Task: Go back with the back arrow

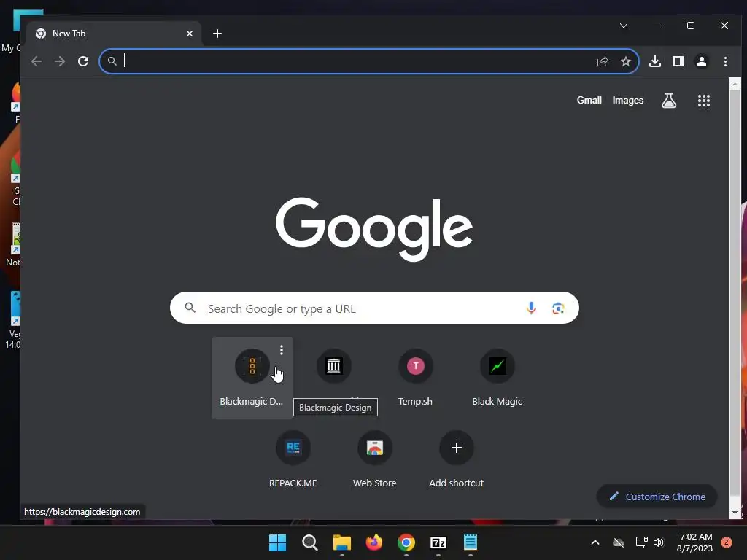Action: 36,61
